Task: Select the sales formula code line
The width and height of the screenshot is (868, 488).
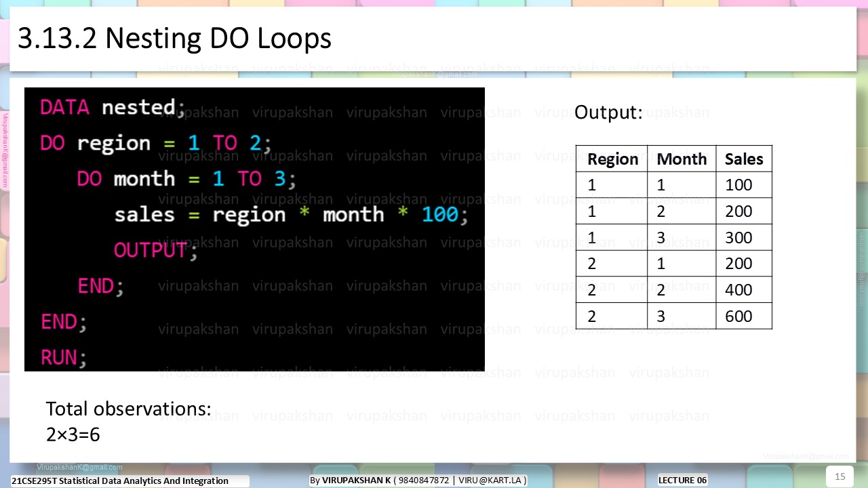Action: [291, 215]
